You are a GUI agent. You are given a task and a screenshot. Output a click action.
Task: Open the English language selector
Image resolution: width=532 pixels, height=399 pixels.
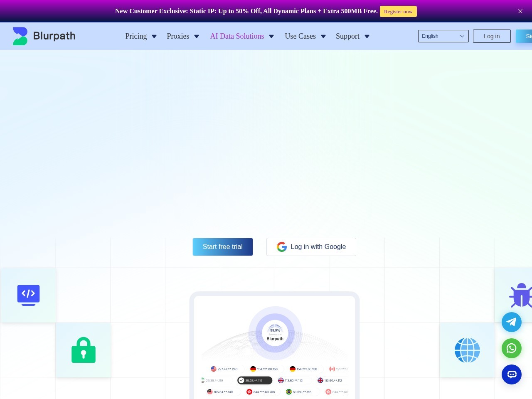[x=443, y=36]
